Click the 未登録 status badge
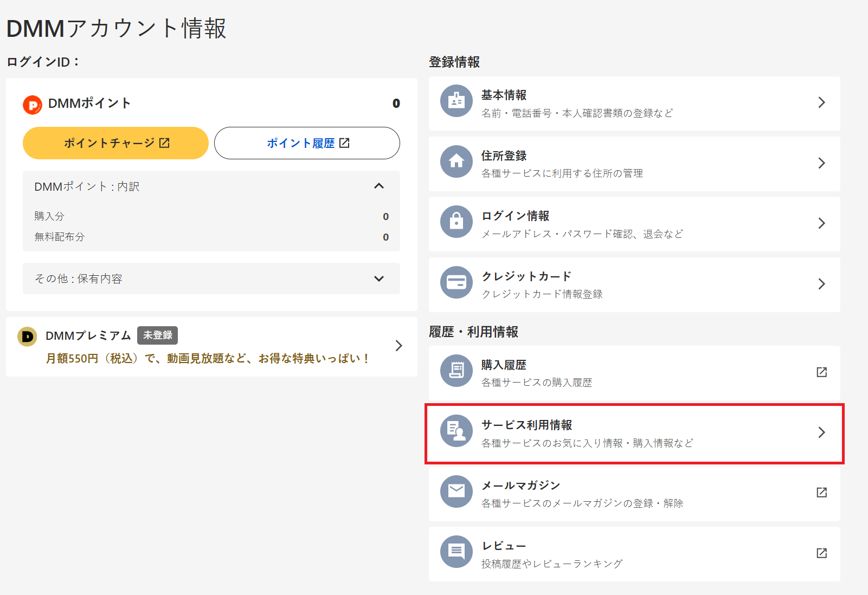Viewport: 868px width, 595px height. 157,335
